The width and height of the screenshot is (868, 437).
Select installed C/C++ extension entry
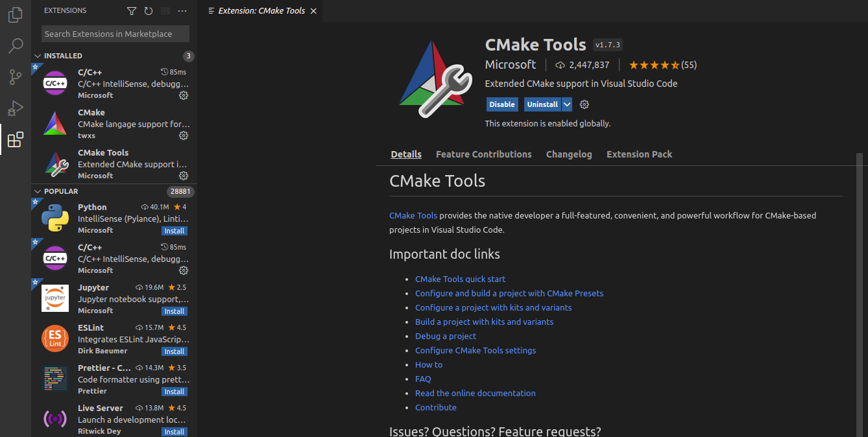point(114,84)
